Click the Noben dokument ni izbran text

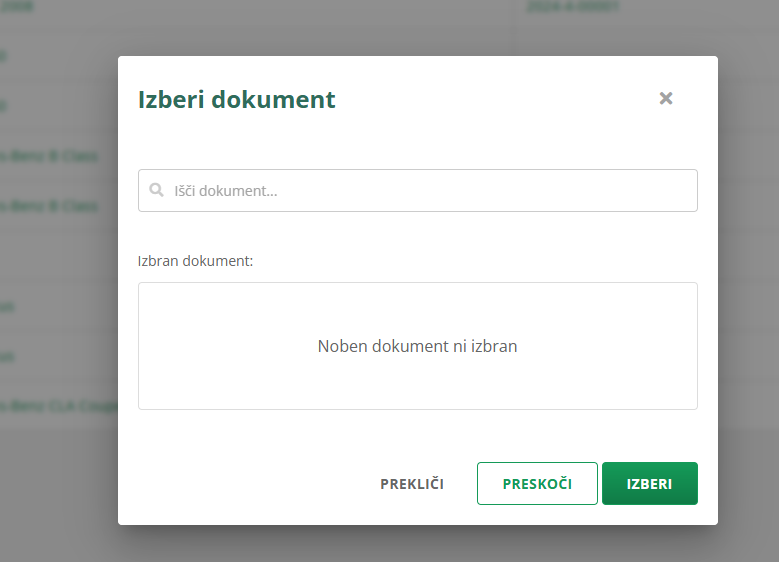[417, 347]
